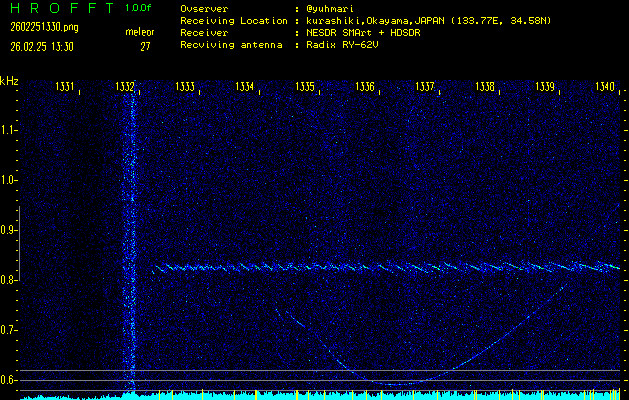Click the Radix RY-62V antenna text
This screenshot has width=629, height=400.
pyautogui.click(x=342, y=46)
